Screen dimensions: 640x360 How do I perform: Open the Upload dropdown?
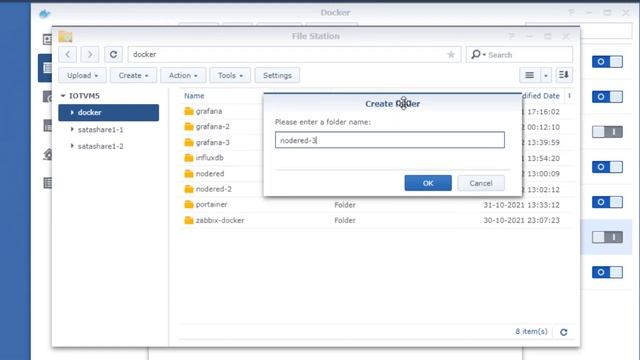82,76
